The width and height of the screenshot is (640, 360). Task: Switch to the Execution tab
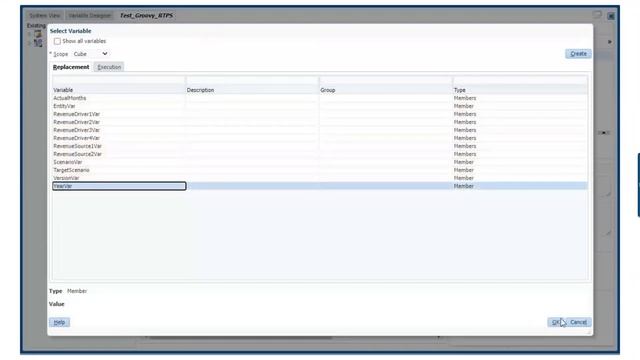pos(109,67)
